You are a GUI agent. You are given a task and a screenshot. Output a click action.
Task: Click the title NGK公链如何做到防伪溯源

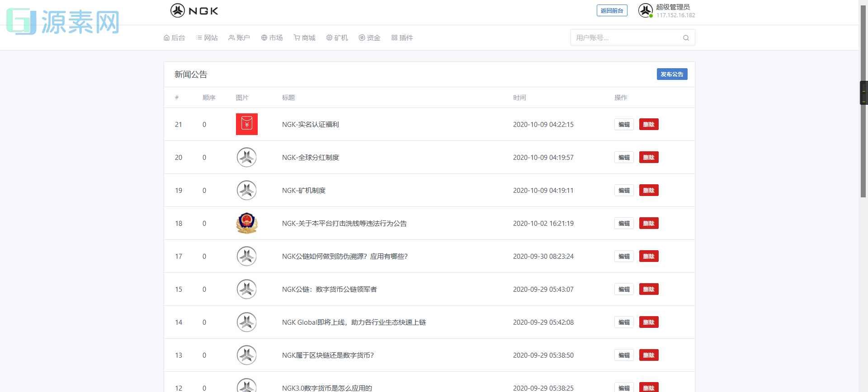(345, 257)
